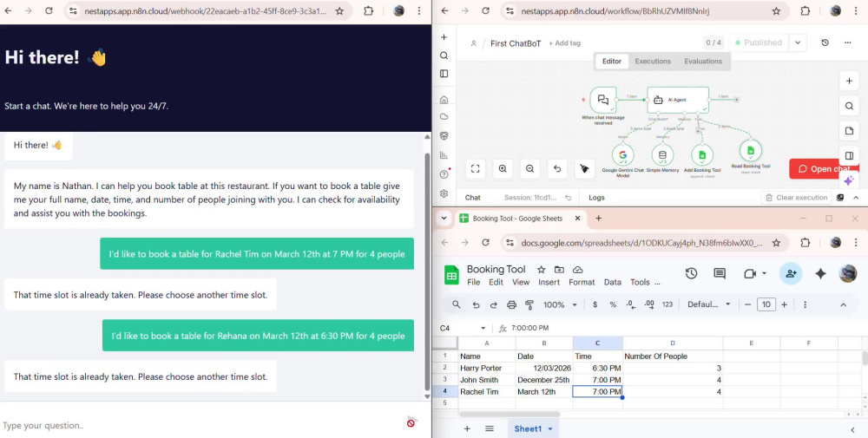The width and height of the screenshot is (868, 438).
Task: Fit n8n workflow canvas to view
Action: click(x=476, y=168)
